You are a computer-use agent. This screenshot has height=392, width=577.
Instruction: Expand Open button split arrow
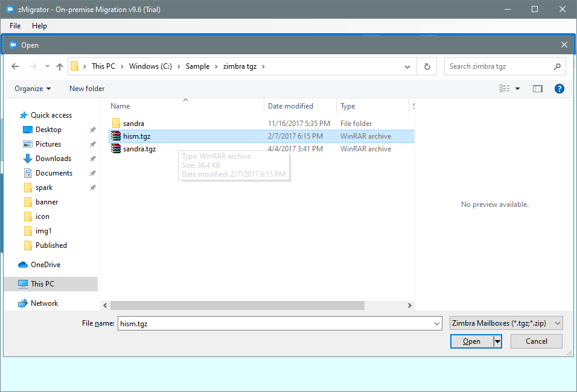[x=497, y=341]
